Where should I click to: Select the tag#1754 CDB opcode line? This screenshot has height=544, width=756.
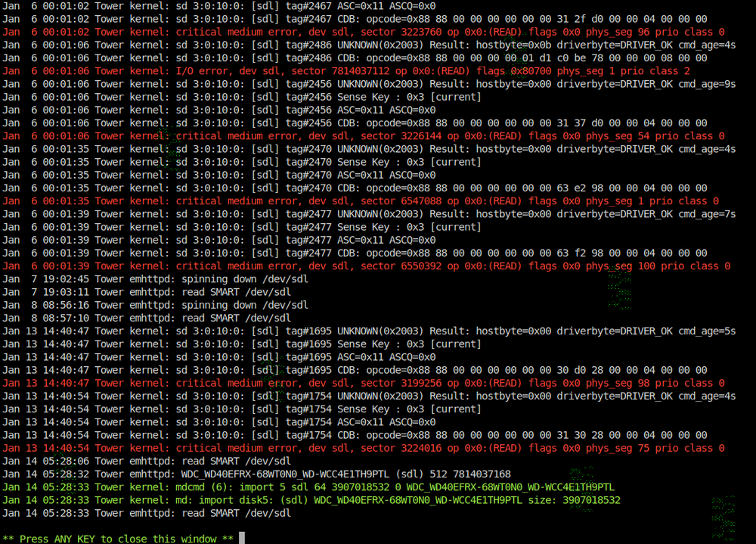(355, 435)
